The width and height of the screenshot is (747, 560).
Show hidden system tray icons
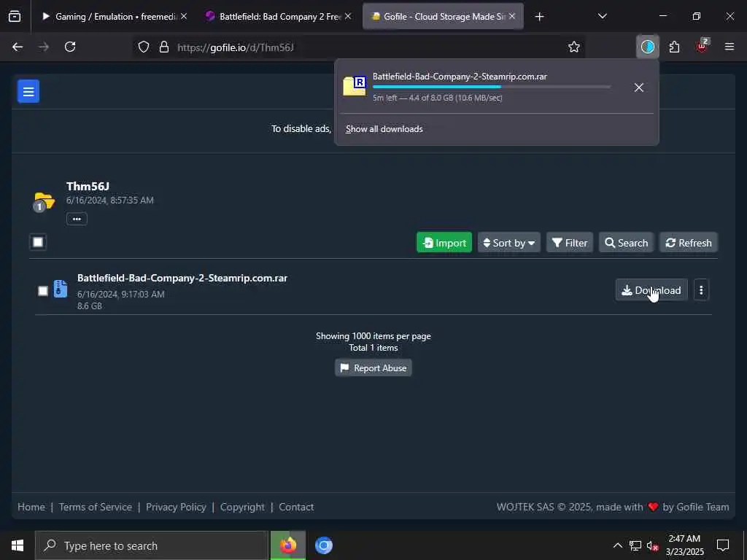click(x=617, y=545)
